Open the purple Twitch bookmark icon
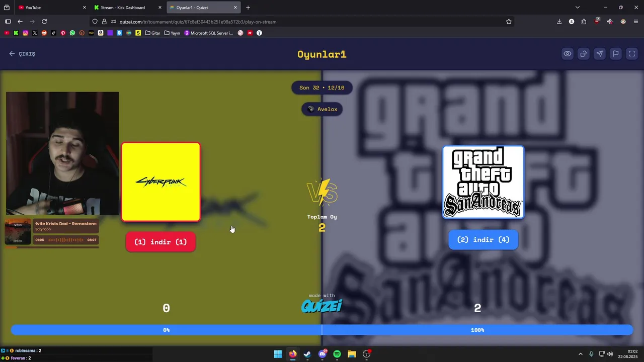This screenshot has height=362, width=644. pyautogui.click(x=110, y=33)
